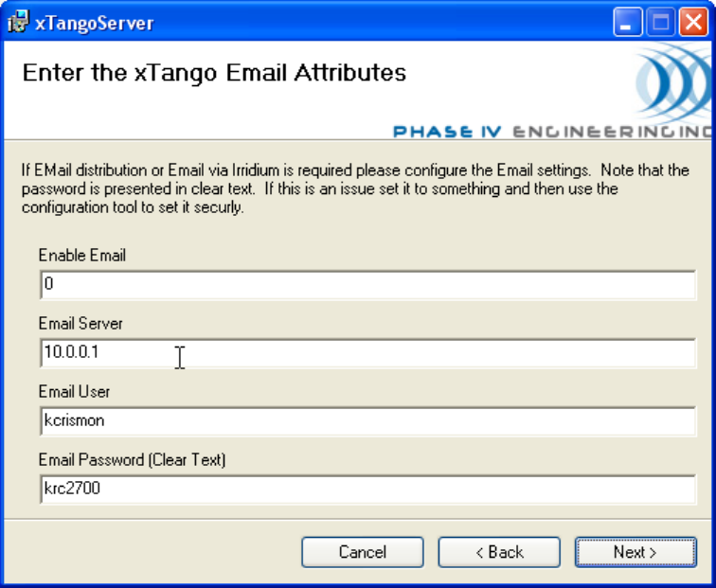Click the Enable Email field containing 0

(x=367, y=284)
